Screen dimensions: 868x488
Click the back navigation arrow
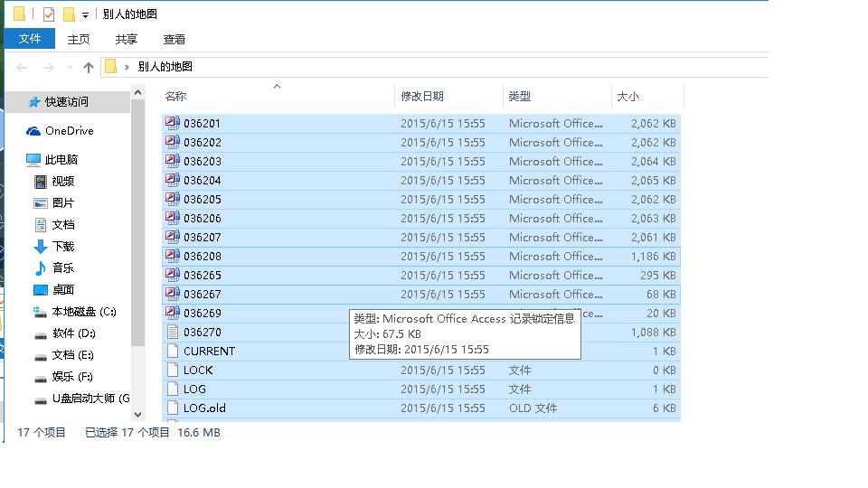(x=22, y=68)
